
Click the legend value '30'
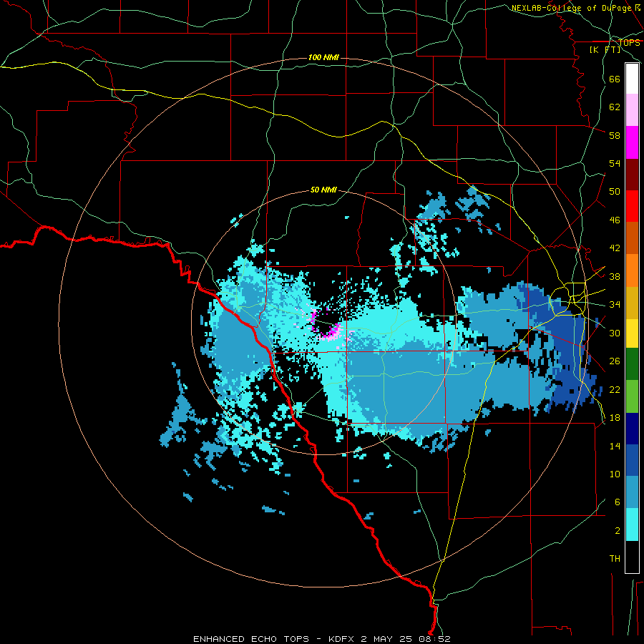(x=615, y=333)
